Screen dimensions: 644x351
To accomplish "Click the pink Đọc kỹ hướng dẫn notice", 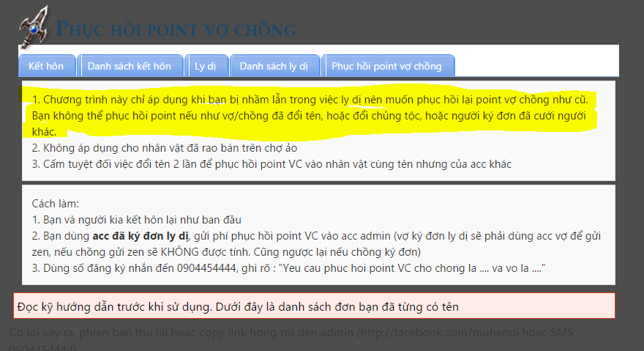I will click(x=314, y=306).
